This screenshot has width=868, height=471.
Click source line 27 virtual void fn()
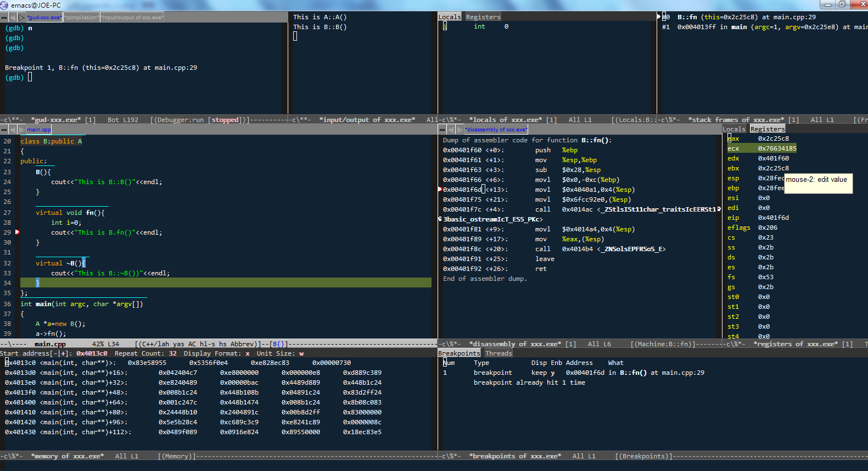(70, 213)
